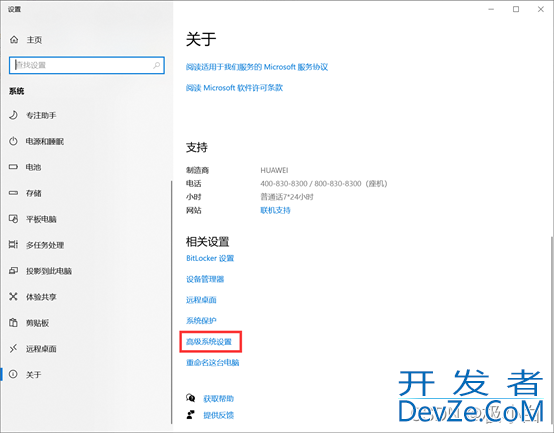Open 高级系统设置 link

209,342
